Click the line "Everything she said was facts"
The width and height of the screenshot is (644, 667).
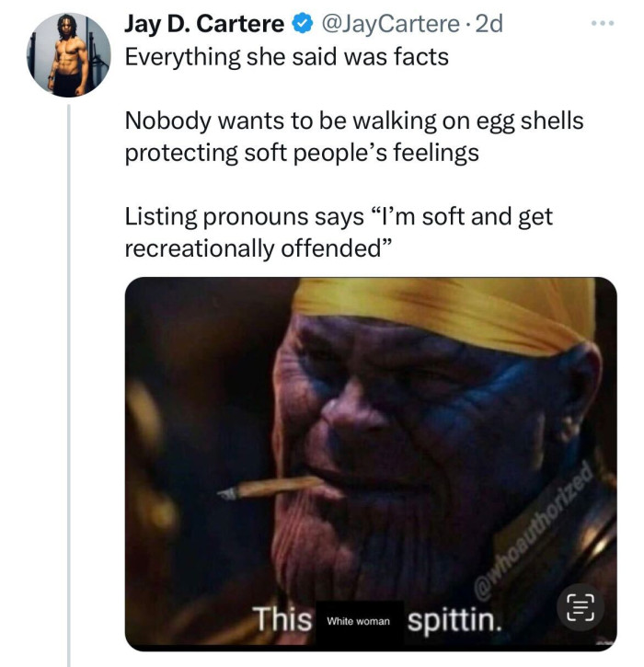coord(287,57)
